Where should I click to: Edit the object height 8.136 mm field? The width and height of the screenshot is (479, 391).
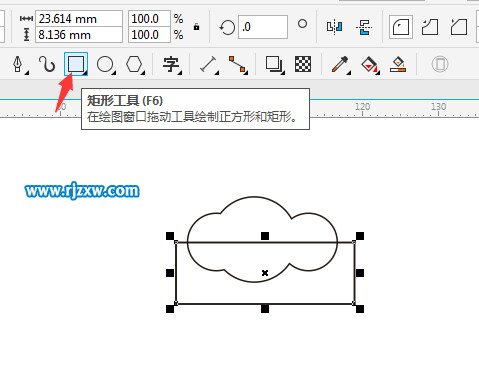coord(79,35)
